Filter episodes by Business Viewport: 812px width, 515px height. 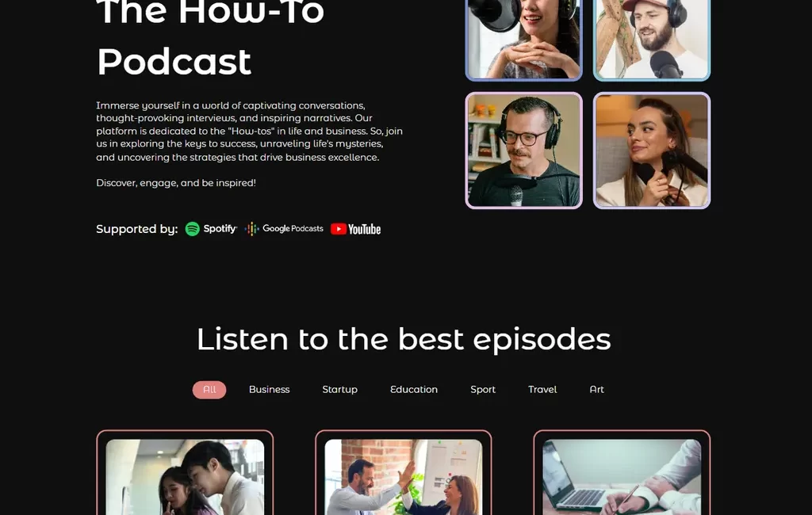(x=270, y=390)
